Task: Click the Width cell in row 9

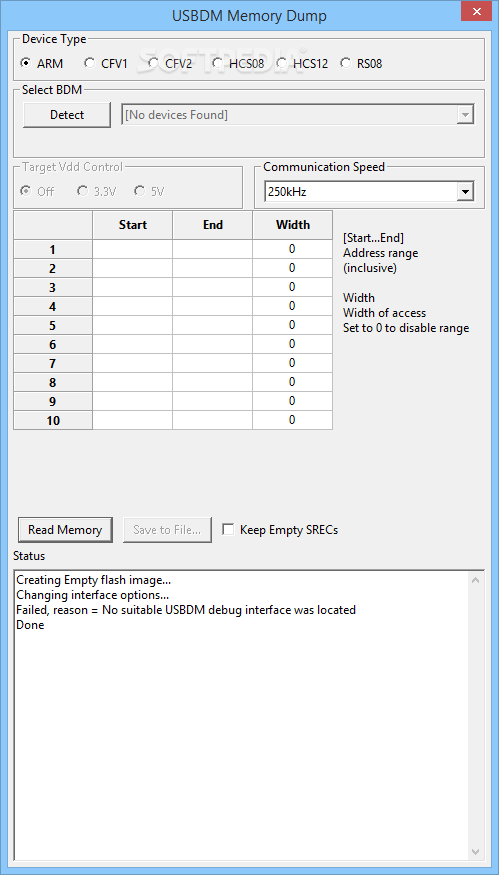Action: [x=292, y=401]
